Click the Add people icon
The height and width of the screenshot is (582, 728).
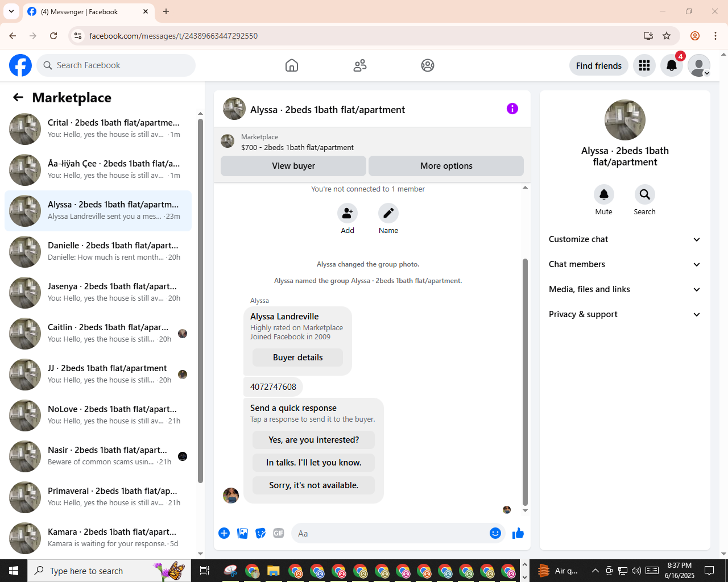click(348, 213)
